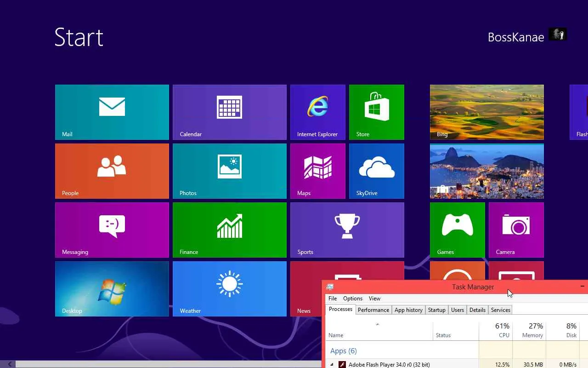Launch the Games tile
588x368 pixels.
point(458,230)
